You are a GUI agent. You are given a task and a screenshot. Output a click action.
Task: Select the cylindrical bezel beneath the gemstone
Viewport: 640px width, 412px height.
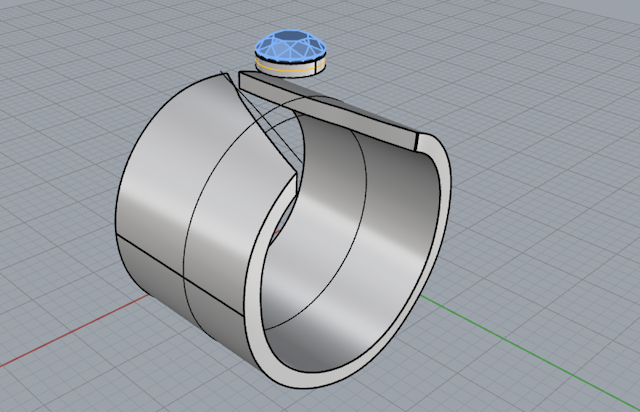(291, 69)
